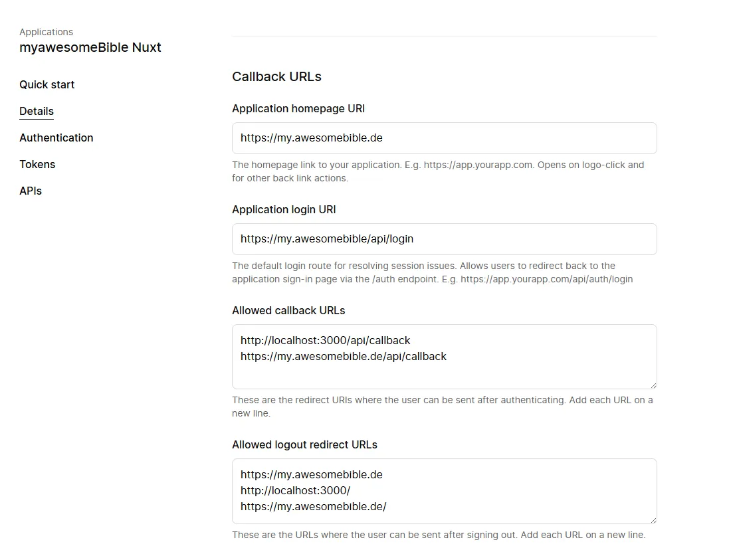Click the Application homepage URI label

pyautogui.click(x=298, y=108)
